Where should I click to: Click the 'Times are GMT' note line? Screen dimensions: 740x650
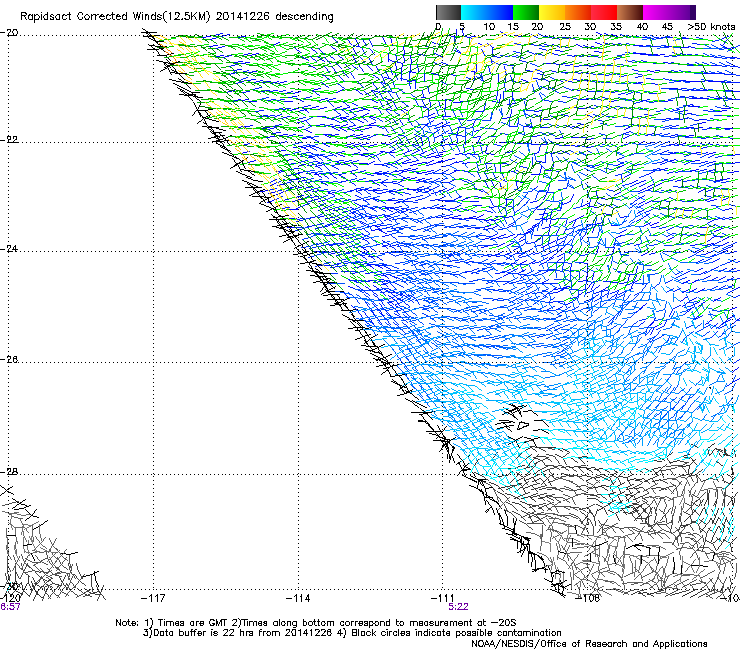(x=316, y=623)
